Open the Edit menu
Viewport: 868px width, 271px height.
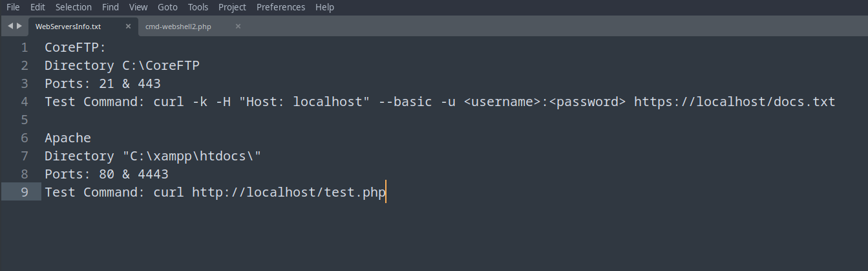(x=37, y=7)
